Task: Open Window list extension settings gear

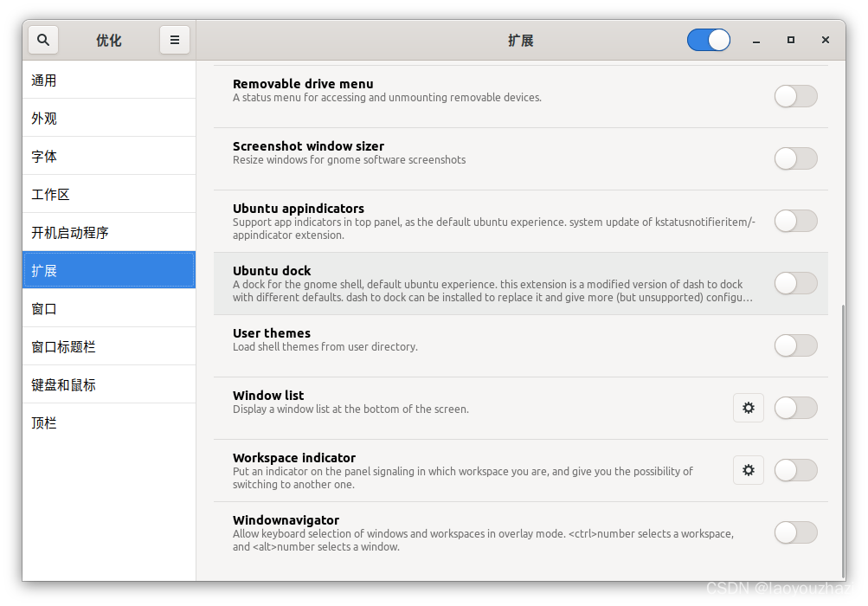Action: coord(749,408)
